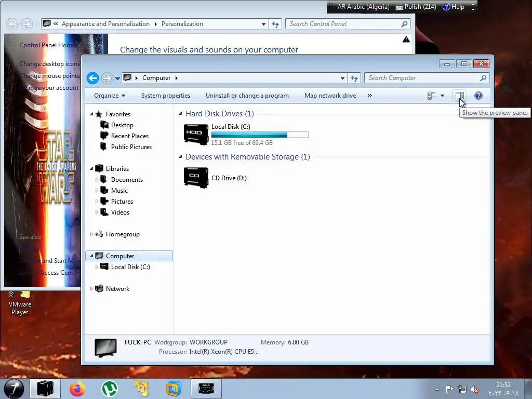Open the view options dropdown arrow
The image size is (532, 399).
(x=442, y=96)
